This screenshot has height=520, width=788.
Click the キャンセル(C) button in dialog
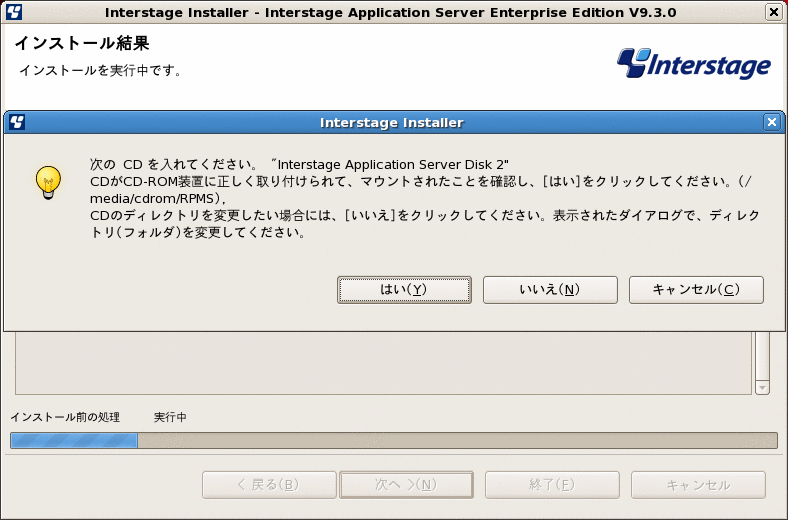696,290
